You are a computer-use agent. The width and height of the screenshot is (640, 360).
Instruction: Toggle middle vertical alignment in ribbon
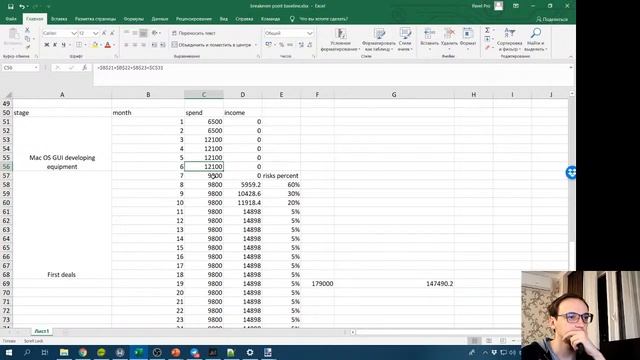pos(135,33)
